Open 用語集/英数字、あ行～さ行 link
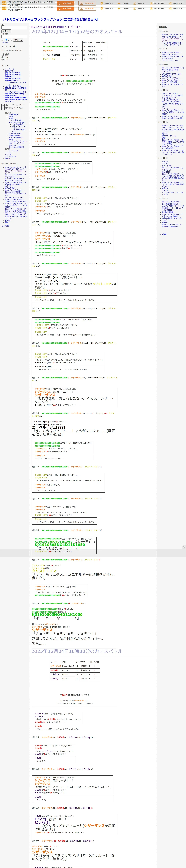This screenshot has width=186, height=868. point(172,218)
